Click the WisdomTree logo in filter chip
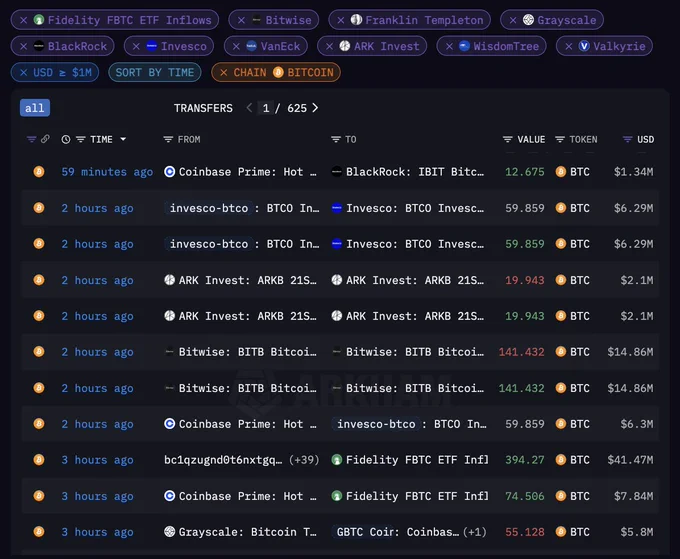Viewport: 680px width, 559px height. tap(464, 46)
